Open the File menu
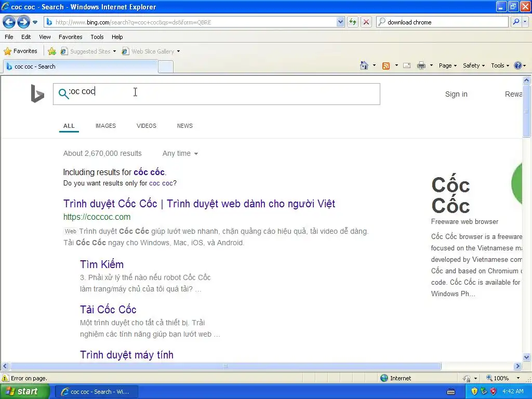 (9, 37)
